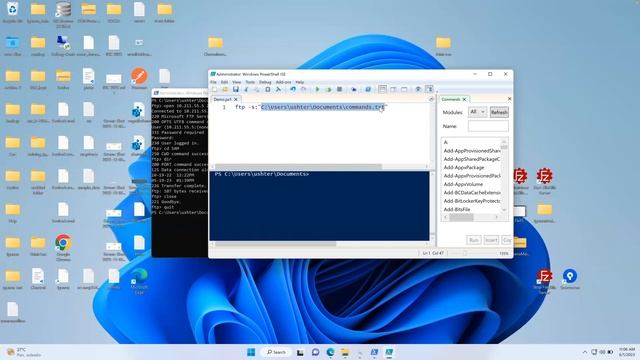The height and width of the screenshot is (360, 640).
Task: Show hidden system tray icons chevron
Action: pyautogui.click(x=584, y=352)
